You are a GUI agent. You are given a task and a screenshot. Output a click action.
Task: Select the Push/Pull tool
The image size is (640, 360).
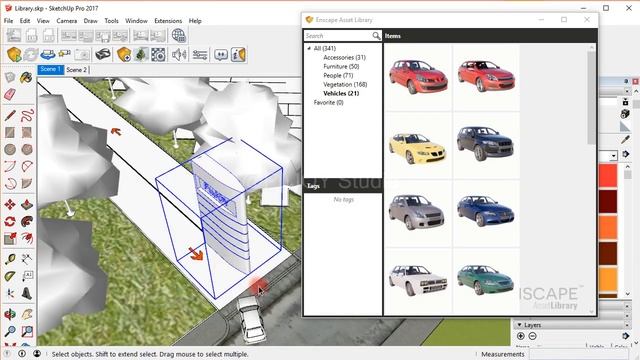point(27,204)
